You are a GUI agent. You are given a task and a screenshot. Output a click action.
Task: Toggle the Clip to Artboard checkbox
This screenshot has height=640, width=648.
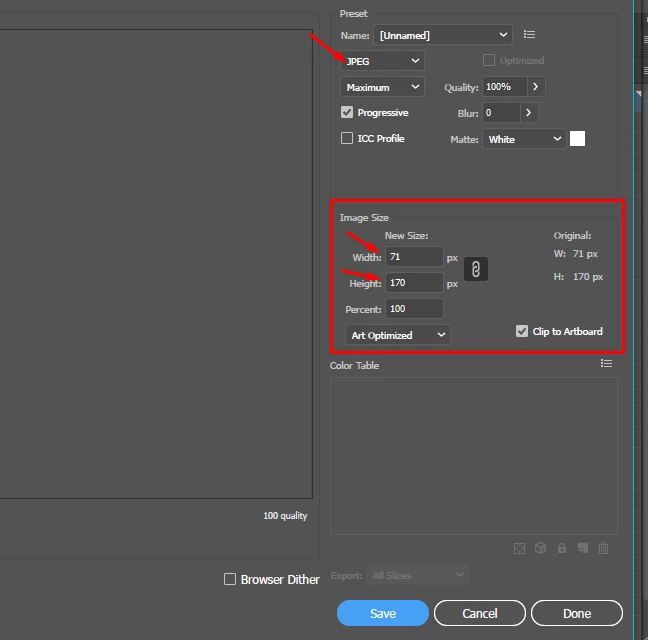point(522,331)
